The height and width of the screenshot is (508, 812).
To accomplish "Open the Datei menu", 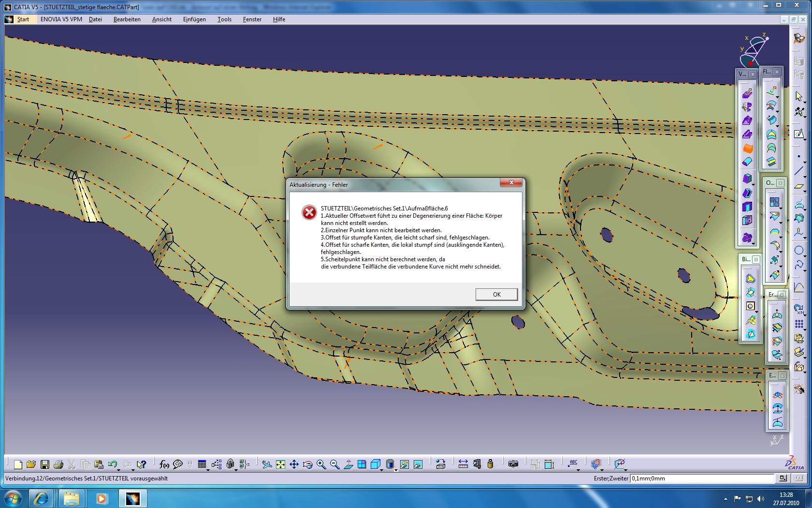I will coord(95,19).
